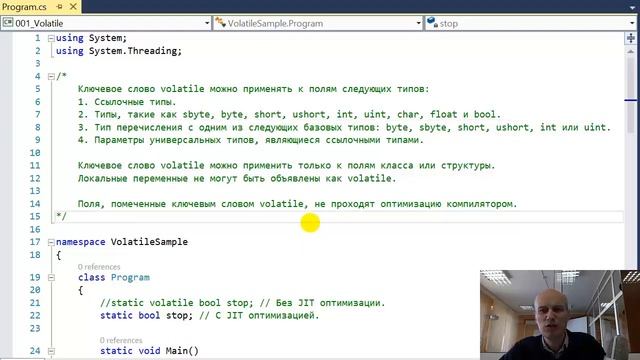Pin the Program.cs tab
640x360 pixels.
tap(60, 7)
